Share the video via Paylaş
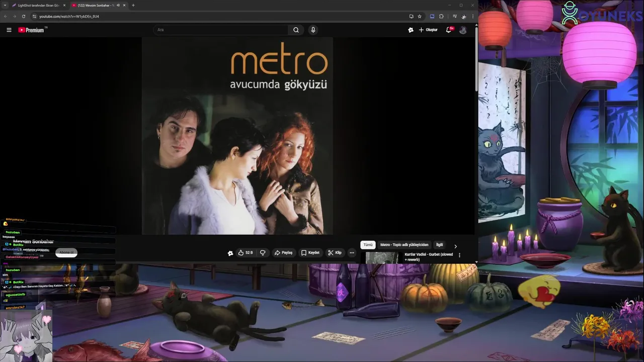The height and width of the screenshot is (362, 644). click(283, 253)
